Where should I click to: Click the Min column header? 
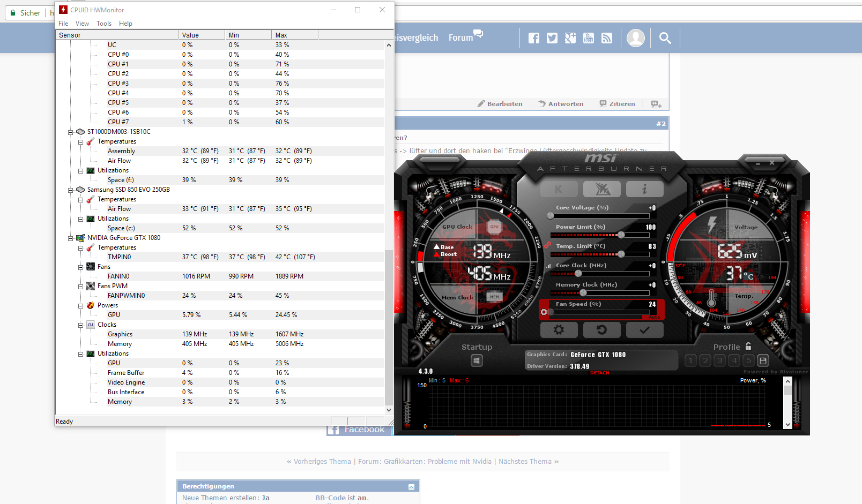[x=248, y=35]
